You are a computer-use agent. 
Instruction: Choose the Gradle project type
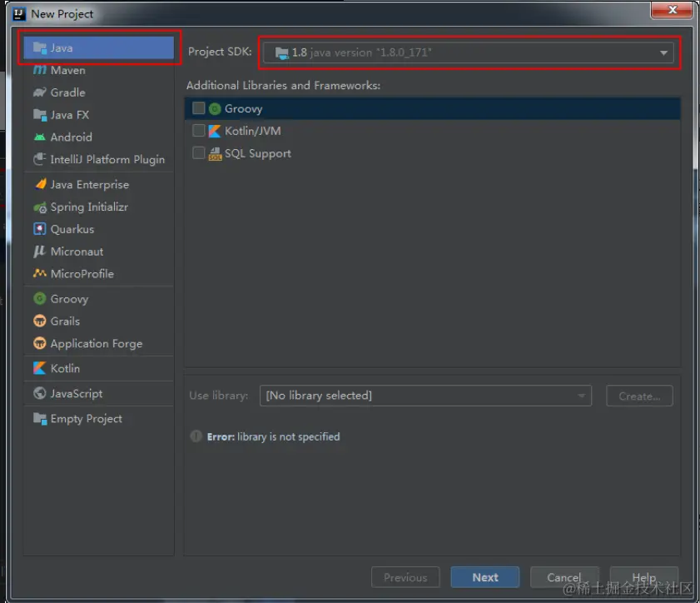pos(98,92)
